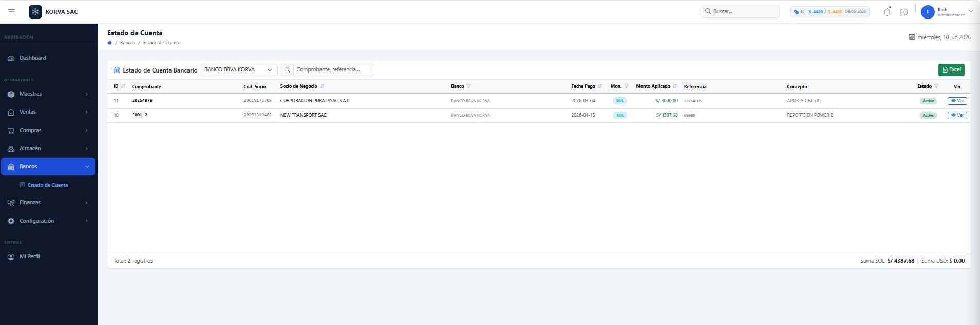Viewport: 980px width, 325px height.
Task: Click the Comprobante column header
Action: click(x=146, y=87)
